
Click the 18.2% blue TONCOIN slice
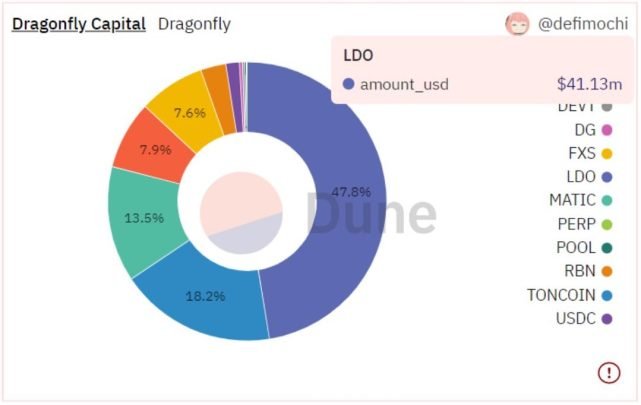tap(204, 298)
